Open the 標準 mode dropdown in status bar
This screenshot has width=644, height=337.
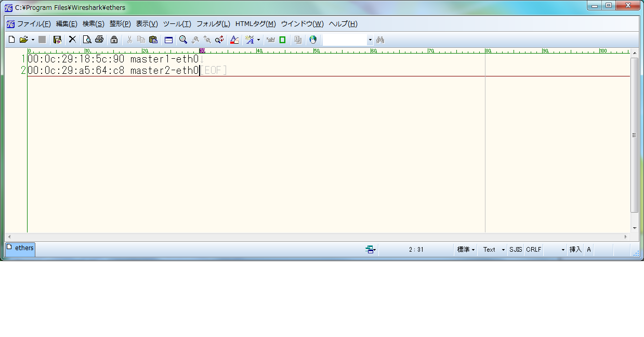465,250
